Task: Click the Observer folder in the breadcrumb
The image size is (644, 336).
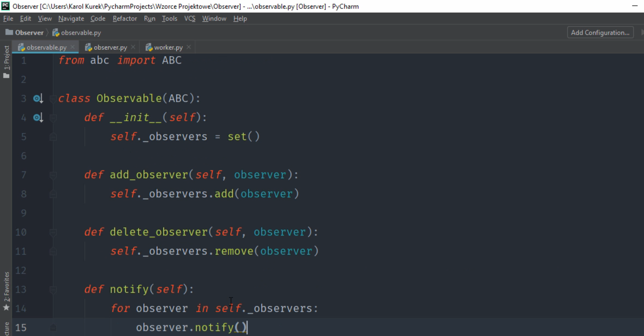Action: [x=25, y=33]
